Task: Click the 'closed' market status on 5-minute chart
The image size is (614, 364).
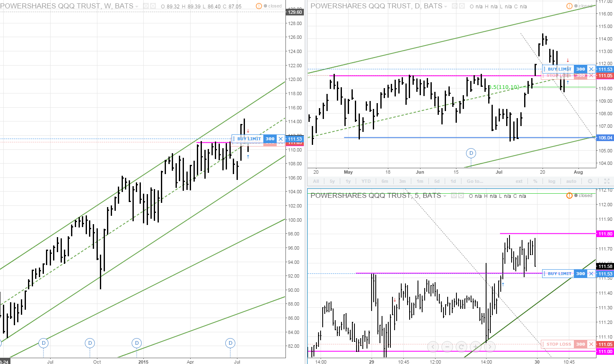Action: 583,196
